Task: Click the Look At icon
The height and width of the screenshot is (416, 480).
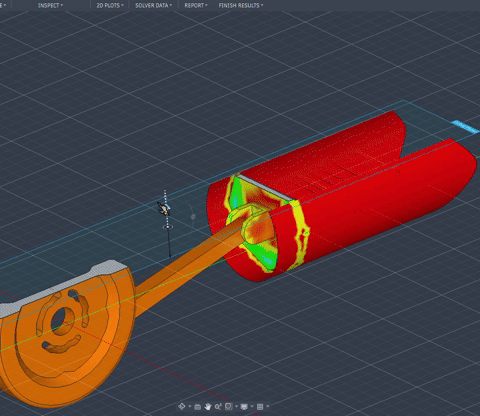Action: (197, 407)
